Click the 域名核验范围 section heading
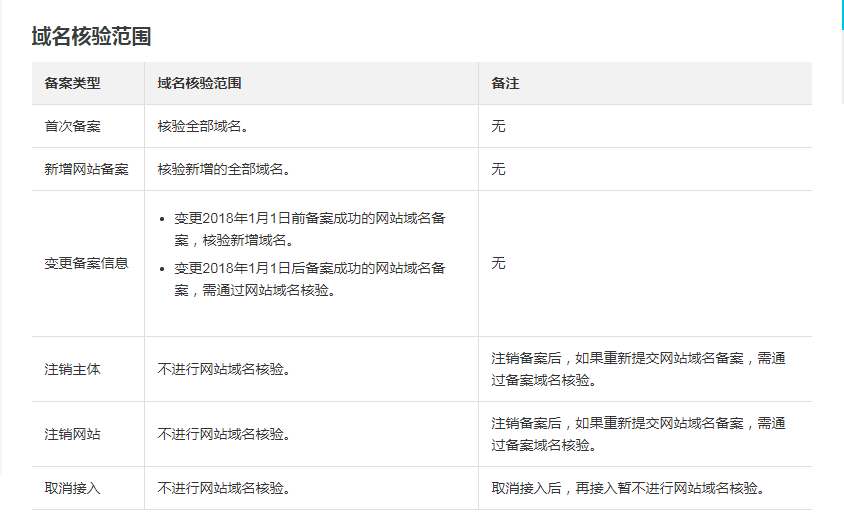 [x=91, y=37]
